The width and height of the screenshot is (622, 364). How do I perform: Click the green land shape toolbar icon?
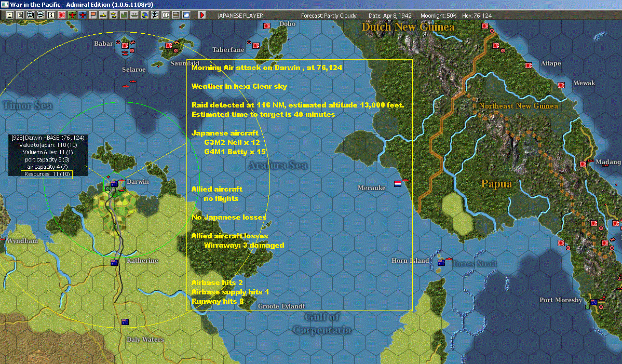coord(124,15)
